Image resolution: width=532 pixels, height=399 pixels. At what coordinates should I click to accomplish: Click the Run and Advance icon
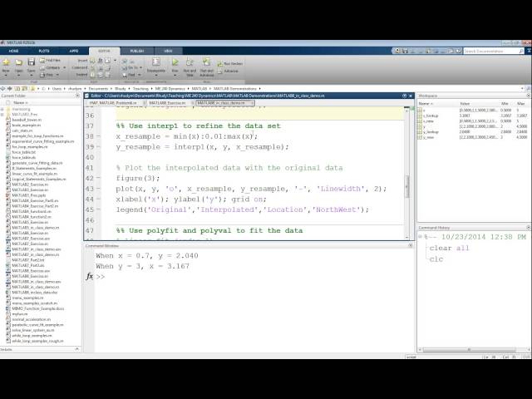pos(206,62)
